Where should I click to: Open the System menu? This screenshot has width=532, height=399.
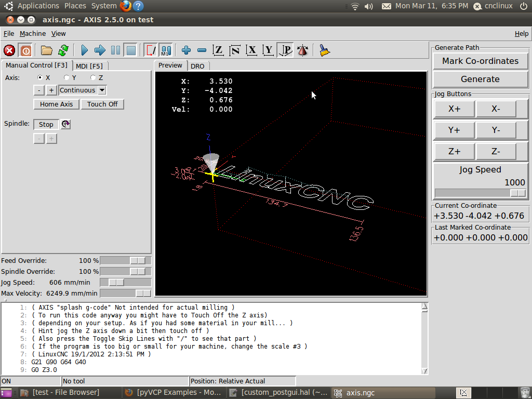(104, 6)
